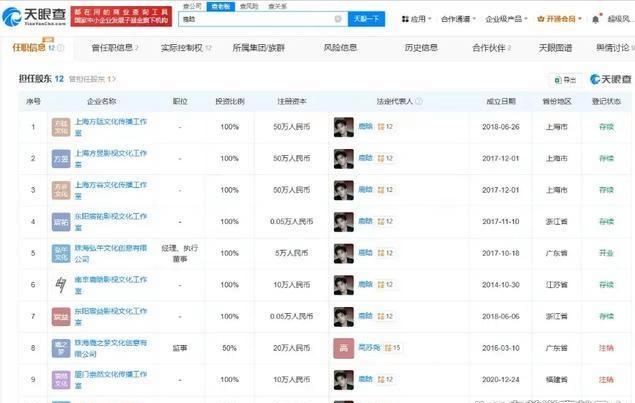The height and width of the screenshot is (403, 635).
Task: Click company logo in row 1 dated 2018-06-26
Action: coord(61,127)
